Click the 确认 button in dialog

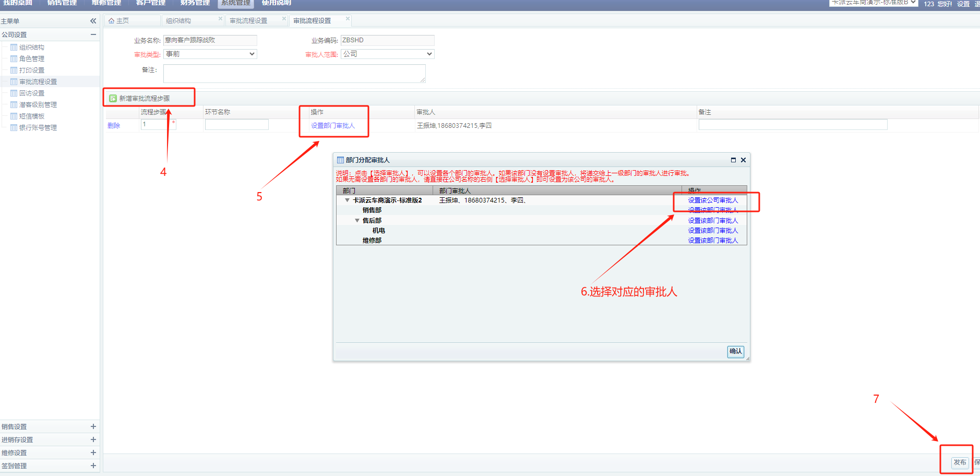tap(735, 351)
